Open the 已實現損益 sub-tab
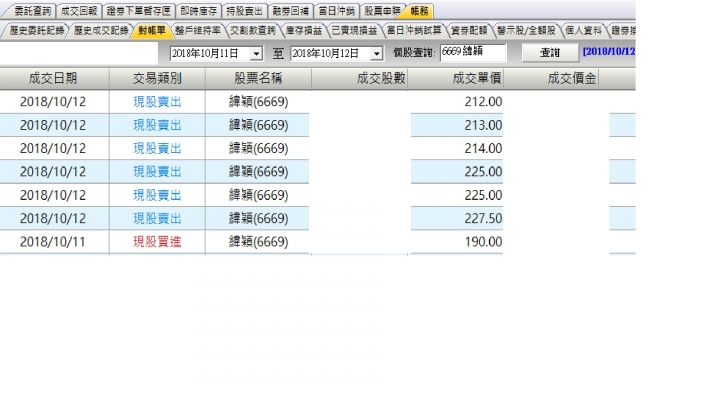 point(354,31)
